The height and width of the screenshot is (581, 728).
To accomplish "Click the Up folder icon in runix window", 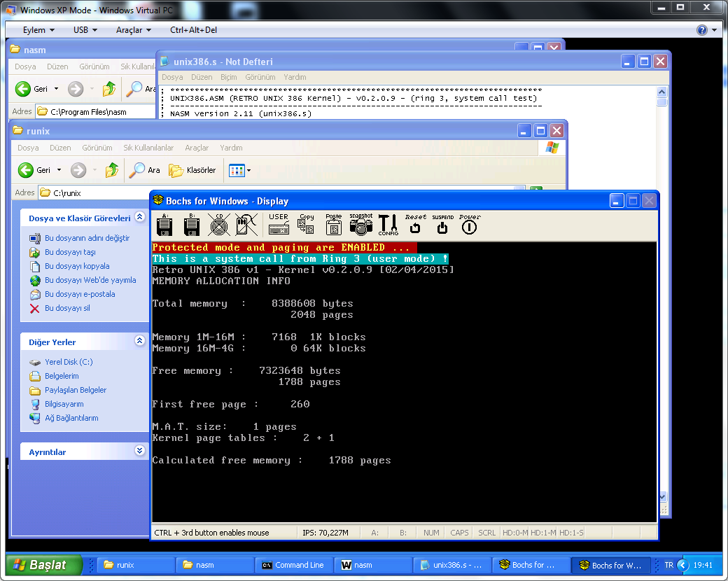I will click(x=112, y=170).
